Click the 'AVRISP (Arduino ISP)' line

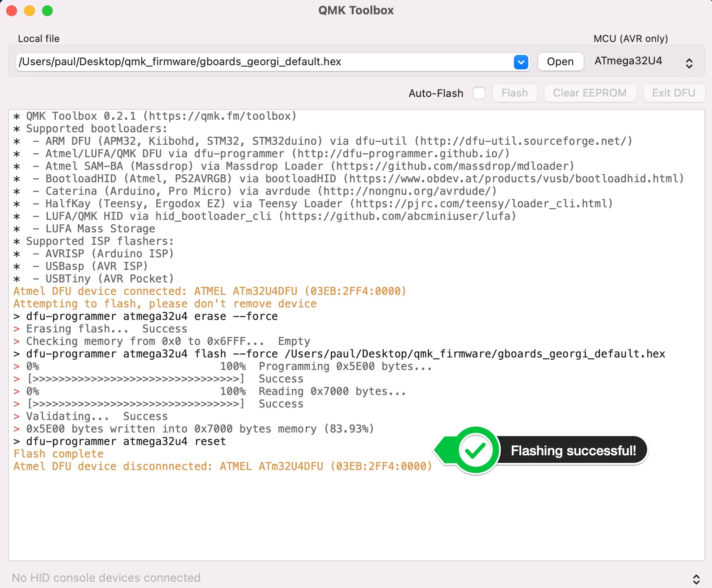pyautogui.click(x=94, y=254)
